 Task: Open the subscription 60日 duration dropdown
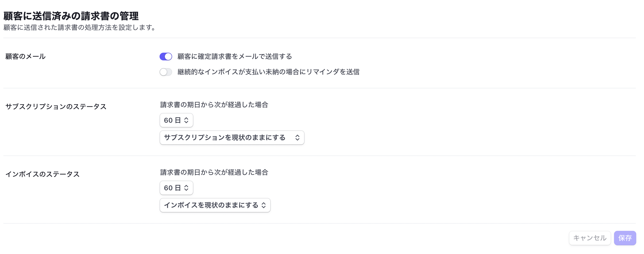click(176, 120)
